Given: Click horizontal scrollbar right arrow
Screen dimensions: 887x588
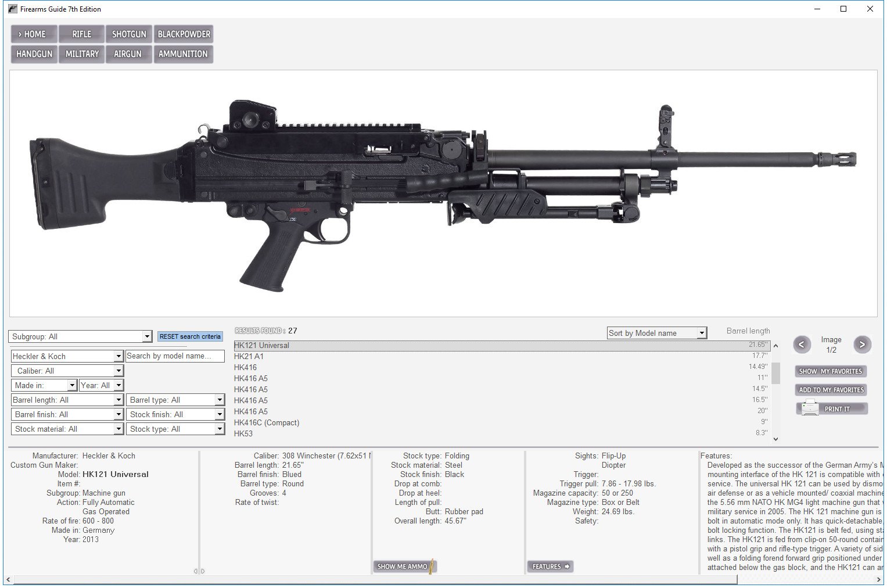Looking at the screenshot, I should click(878, 579).
